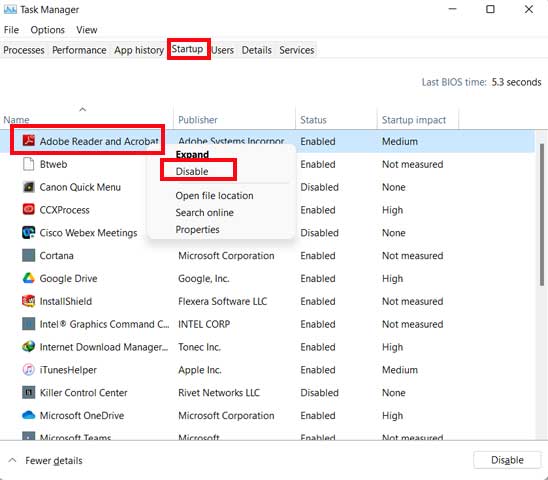Click the Disable button at bottom right

(507, 460)
